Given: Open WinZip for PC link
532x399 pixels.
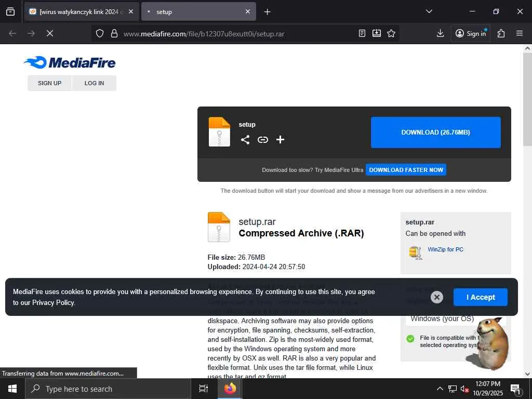Looking at the screenshot, I should [445, 249].
